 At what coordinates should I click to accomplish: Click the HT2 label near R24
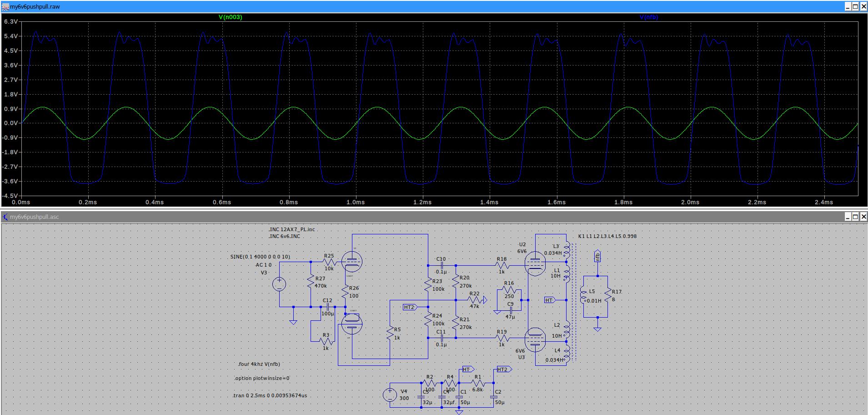(411, 307)
